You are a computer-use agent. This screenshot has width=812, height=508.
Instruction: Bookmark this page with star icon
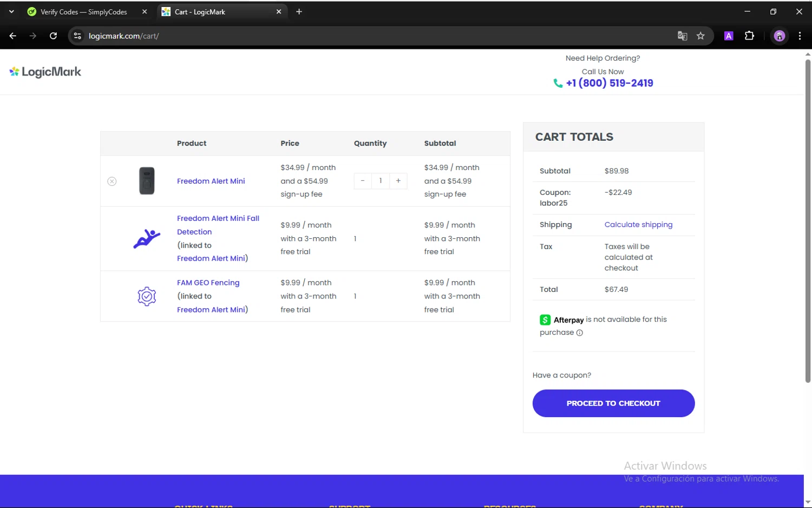(x=701, y=36)
